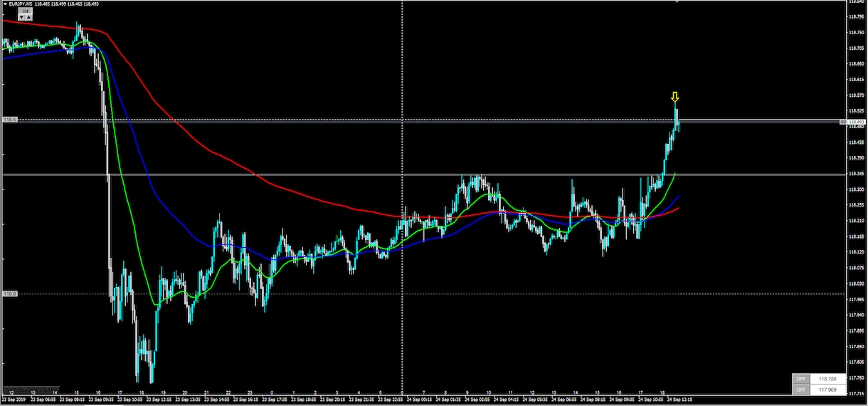Click the 24 Sep 12:15 time label
This screenshot has height=406, width=868.
click(x=679, y=400)
